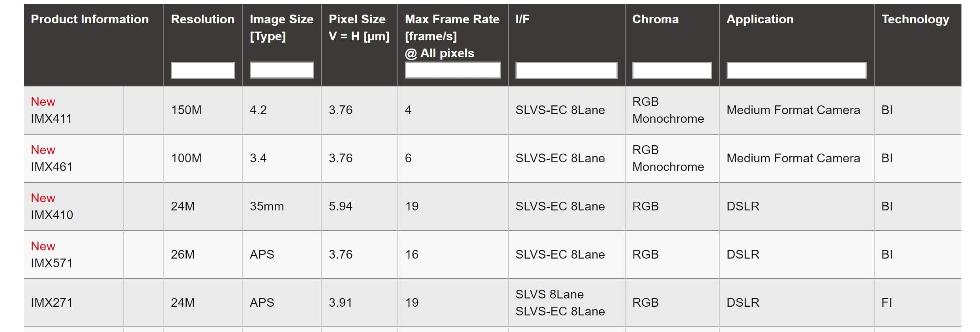Click the Product Information column header
Screen dimensions: 980x332
(x=90, y=19)
